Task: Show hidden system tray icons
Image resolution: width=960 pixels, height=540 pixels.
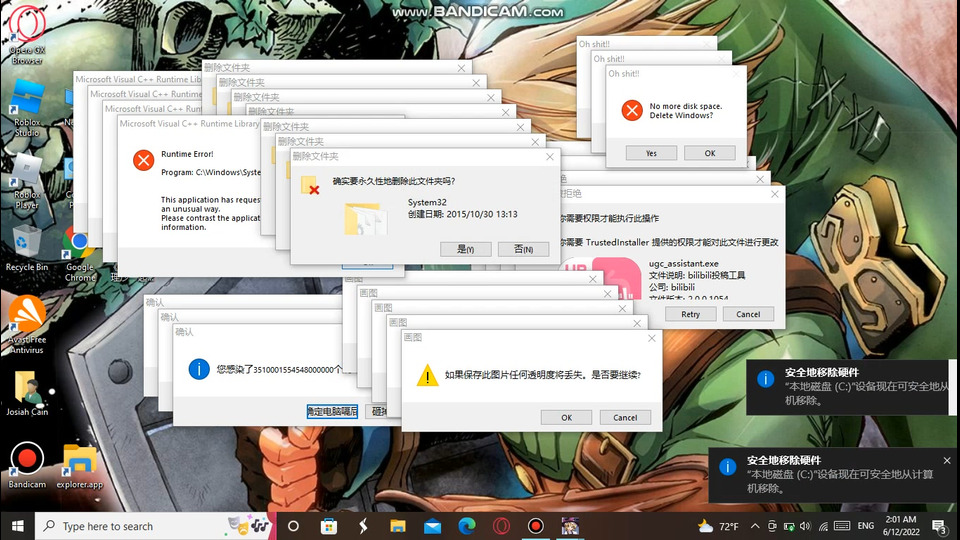Action: pos(755,526)
